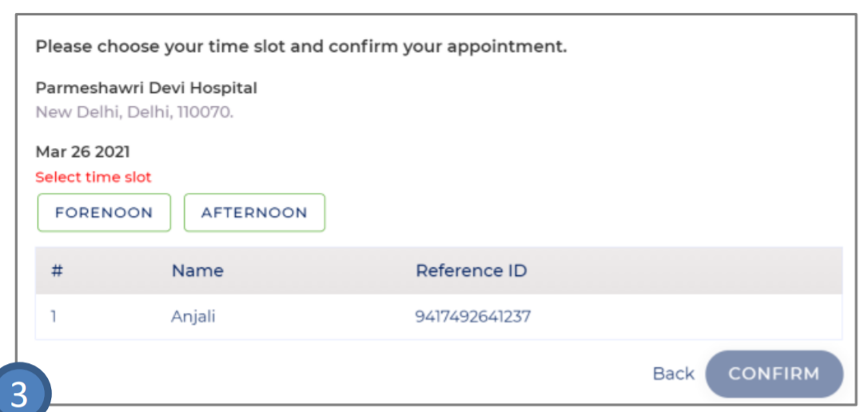Click row number 1 in the table

[x=54, y=317]
